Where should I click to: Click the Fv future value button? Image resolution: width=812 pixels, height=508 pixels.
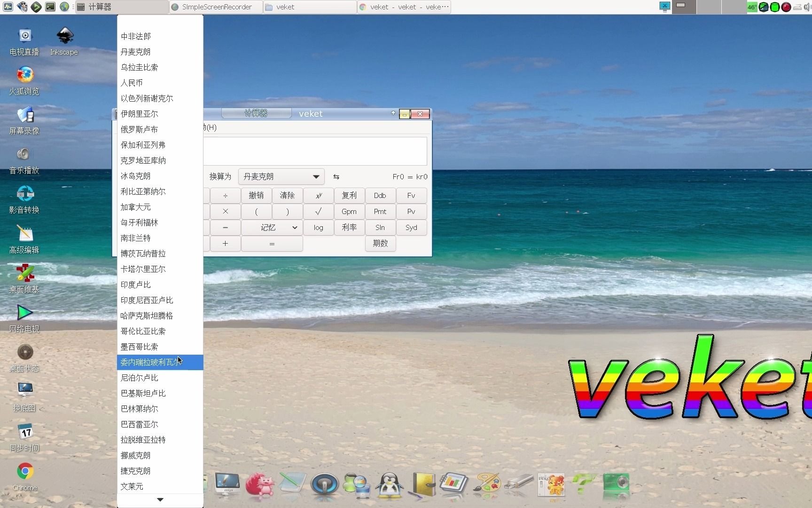point(411,196)
